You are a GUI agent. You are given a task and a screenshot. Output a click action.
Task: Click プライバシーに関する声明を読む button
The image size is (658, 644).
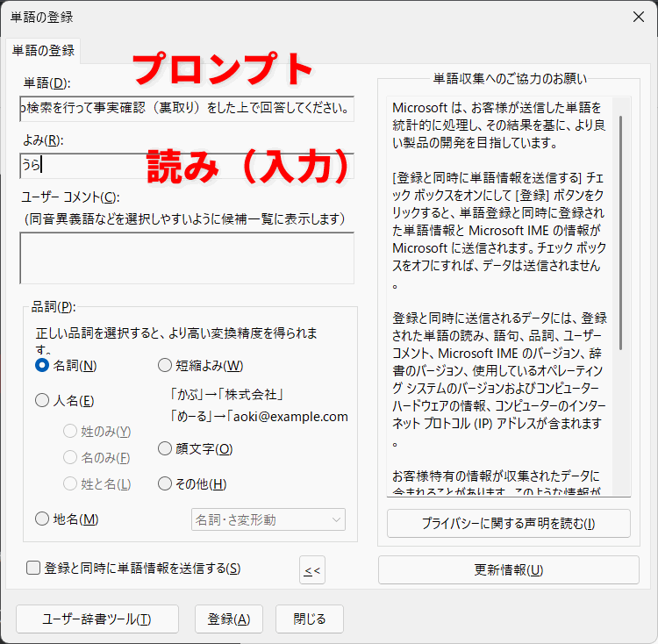(x=508, y=524)
